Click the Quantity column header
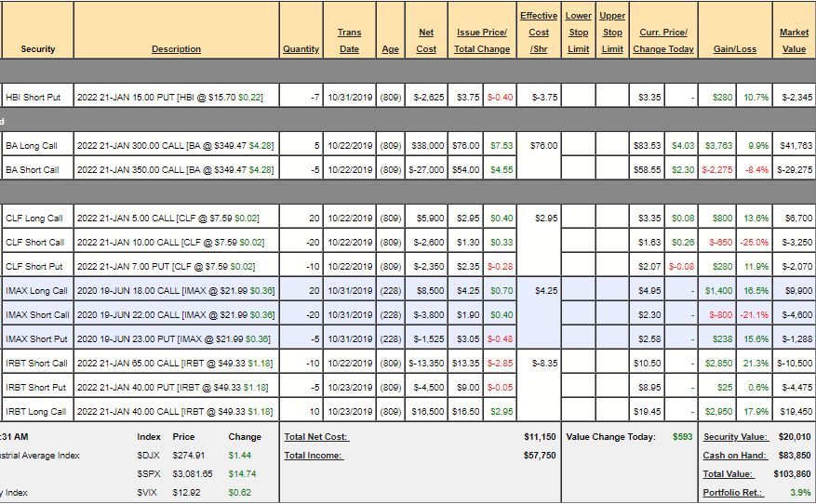The height and width of the screenshot is (504, 816). (x=301, y=49)
